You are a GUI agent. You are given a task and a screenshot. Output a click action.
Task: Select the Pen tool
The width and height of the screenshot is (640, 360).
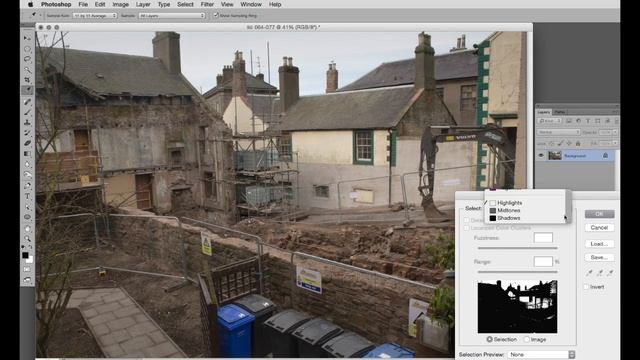[27, 186]
